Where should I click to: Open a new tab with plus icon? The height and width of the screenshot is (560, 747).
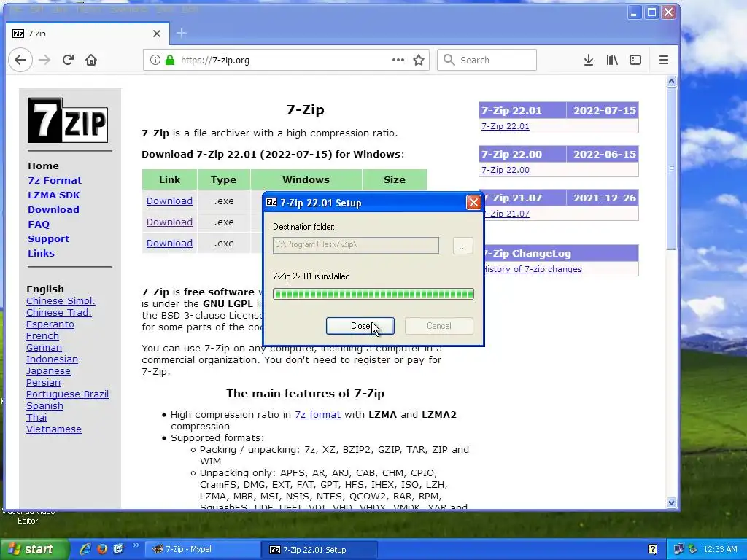point(182,33)
